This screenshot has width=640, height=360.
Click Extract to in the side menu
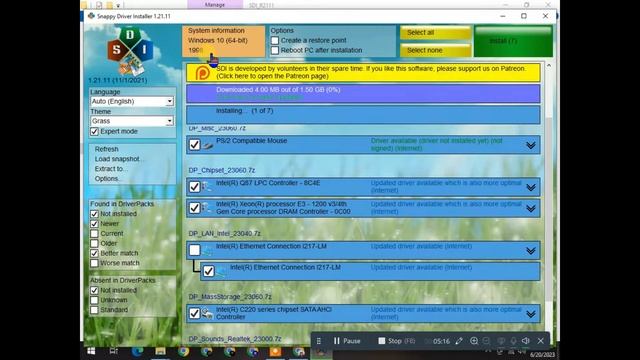111,169
